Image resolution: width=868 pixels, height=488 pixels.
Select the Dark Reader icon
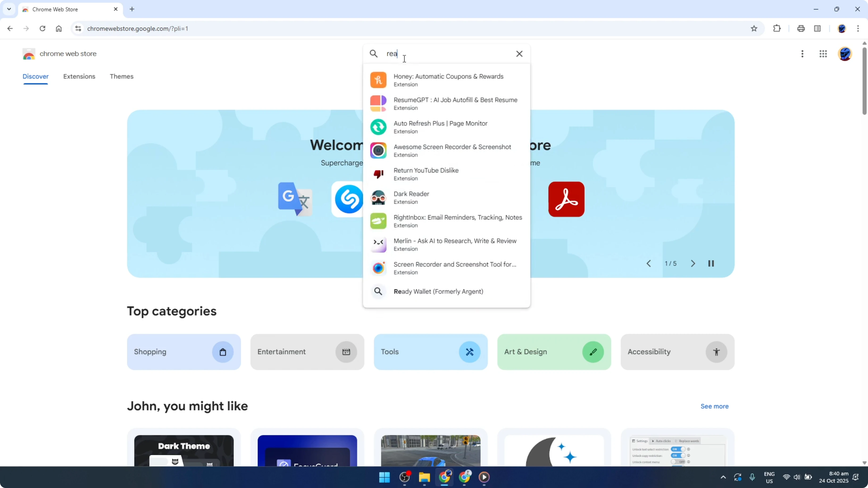click(378, 197)
